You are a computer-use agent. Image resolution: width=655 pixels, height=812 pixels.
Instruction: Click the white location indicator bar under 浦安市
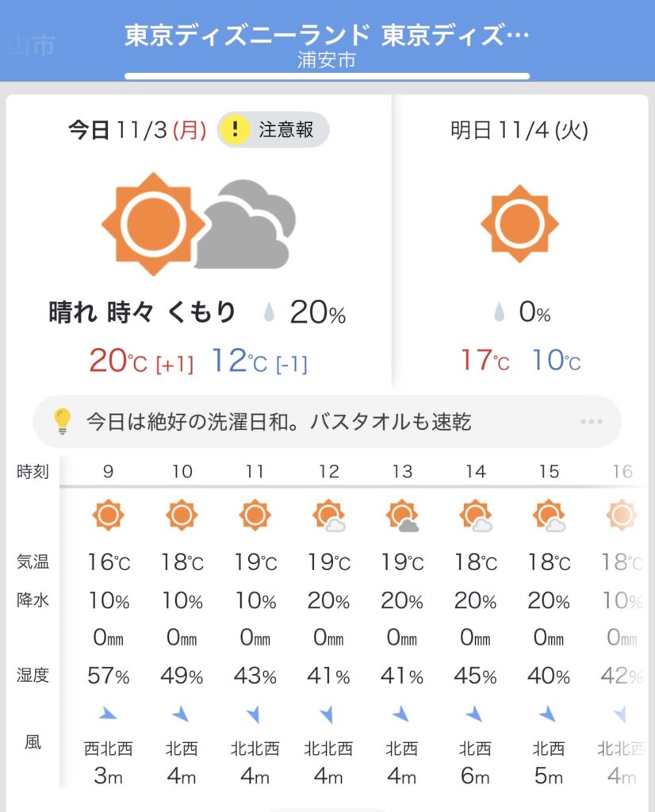(327, 77)
